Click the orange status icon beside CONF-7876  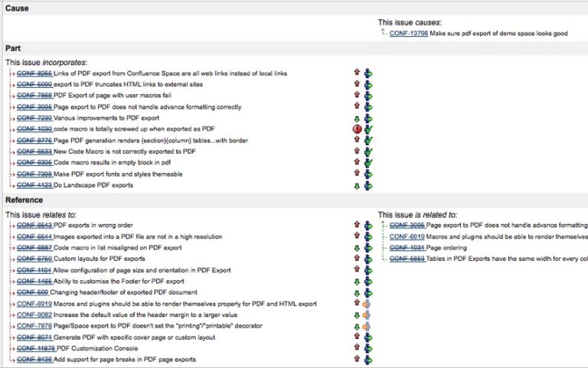(x=367, y=327)
